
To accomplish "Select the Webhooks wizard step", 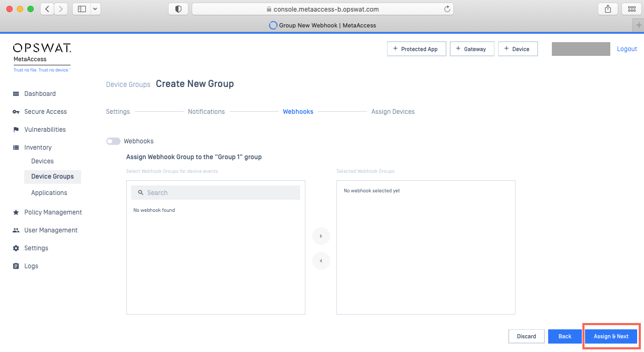I will 298,112.
